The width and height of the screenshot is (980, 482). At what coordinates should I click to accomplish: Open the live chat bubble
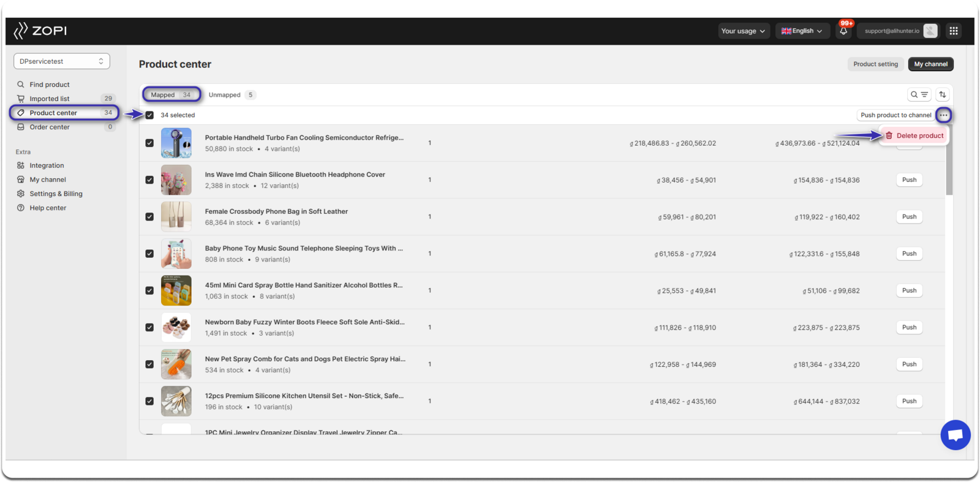click(956, 435)
